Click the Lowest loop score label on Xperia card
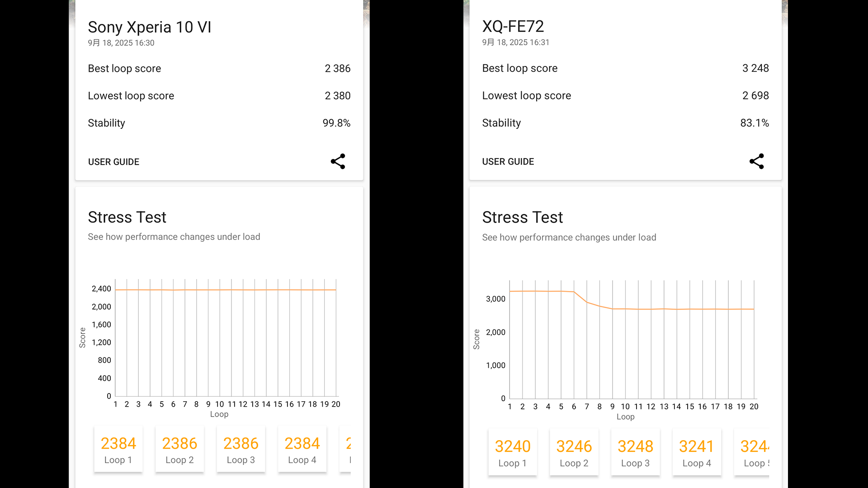 click(x=131, y=96)
